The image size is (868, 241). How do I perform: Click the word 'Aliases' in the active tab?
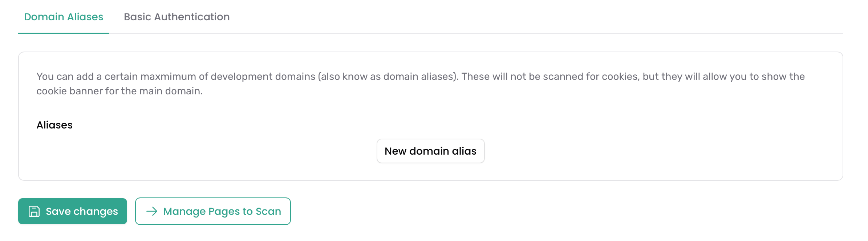click(x=85, y=17)
